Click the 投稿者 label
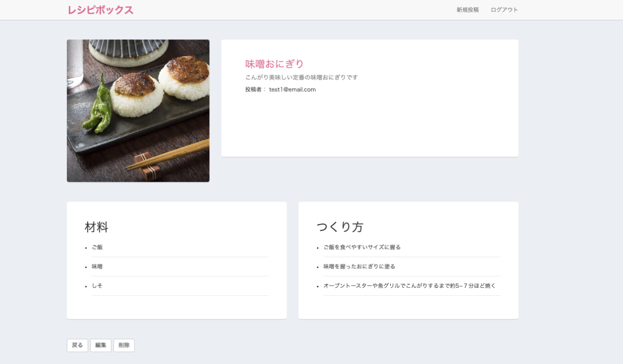The image size is (623, 364). coord(255,90)
